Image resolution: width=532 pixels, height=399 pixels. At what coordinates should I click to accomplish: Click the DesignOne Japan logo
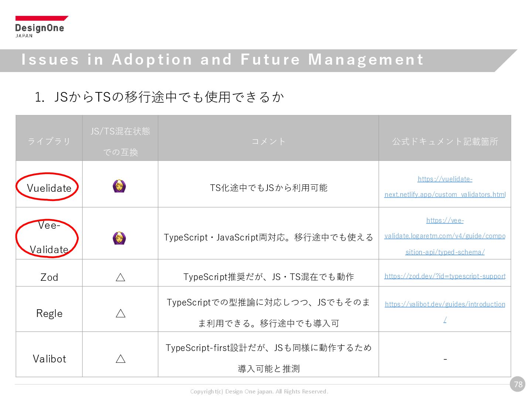[41, 27]
